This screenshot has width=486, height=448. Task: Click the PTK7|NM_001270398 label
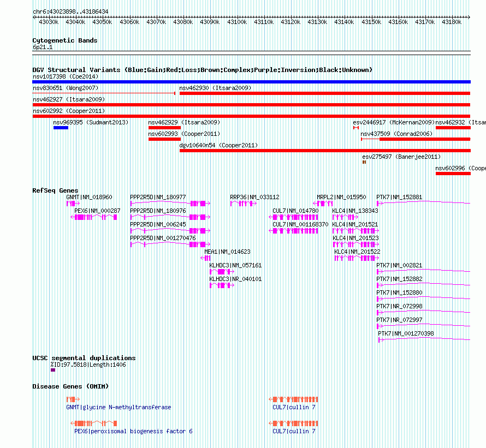406,333
